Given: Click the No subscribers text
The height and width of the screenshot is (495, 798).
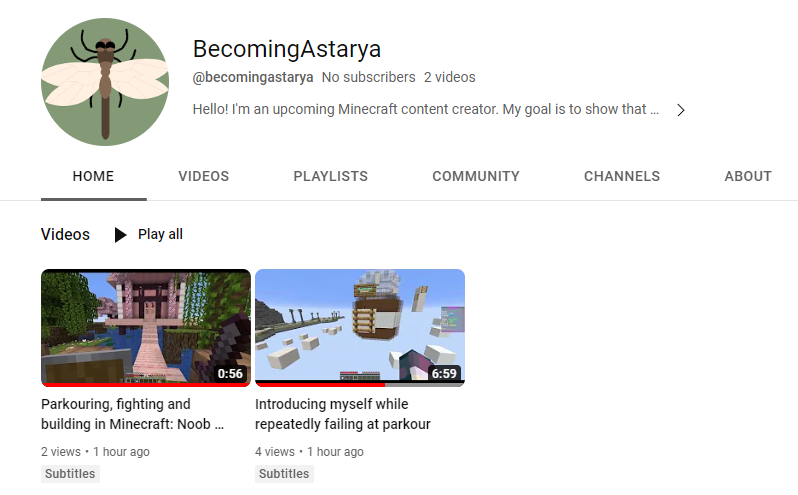Looking at the screenshot, I should 368,77.
